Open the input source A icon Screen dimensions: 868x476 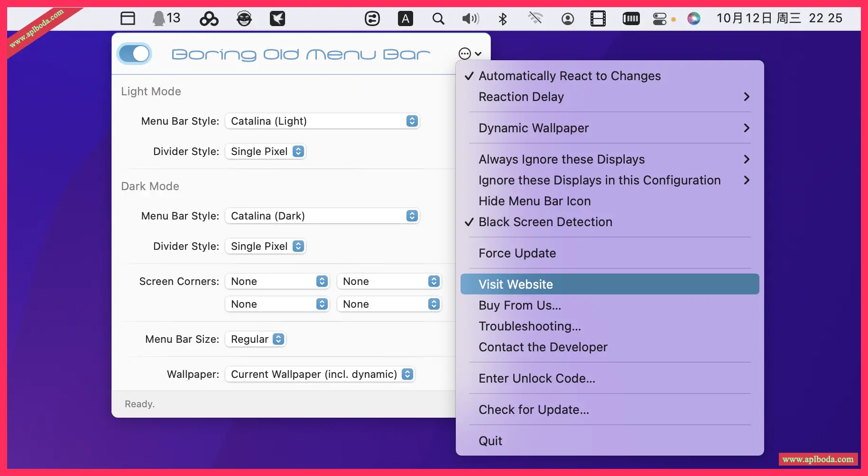[406, 18]
